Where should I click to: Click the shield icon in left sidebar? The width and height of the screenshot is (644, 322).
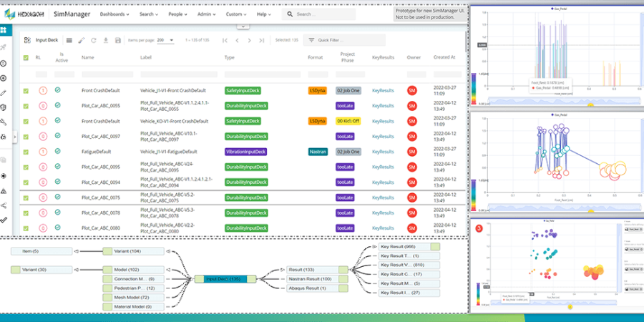(4, 107)
